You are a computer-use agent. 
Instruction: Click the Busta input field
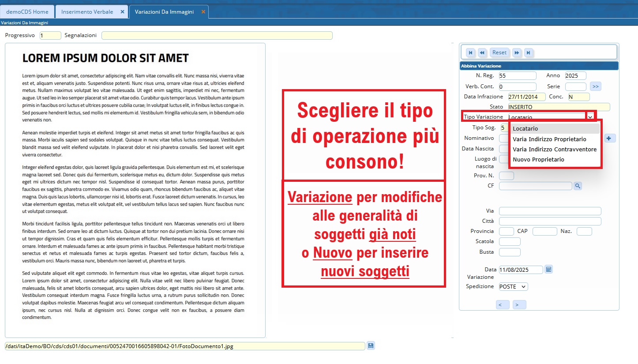click(x=510, y=252)
